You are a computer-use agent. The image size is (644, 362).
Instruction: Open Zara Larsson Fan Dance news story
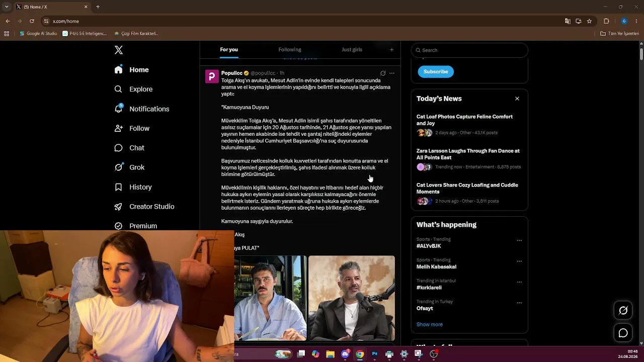(469, 159)
